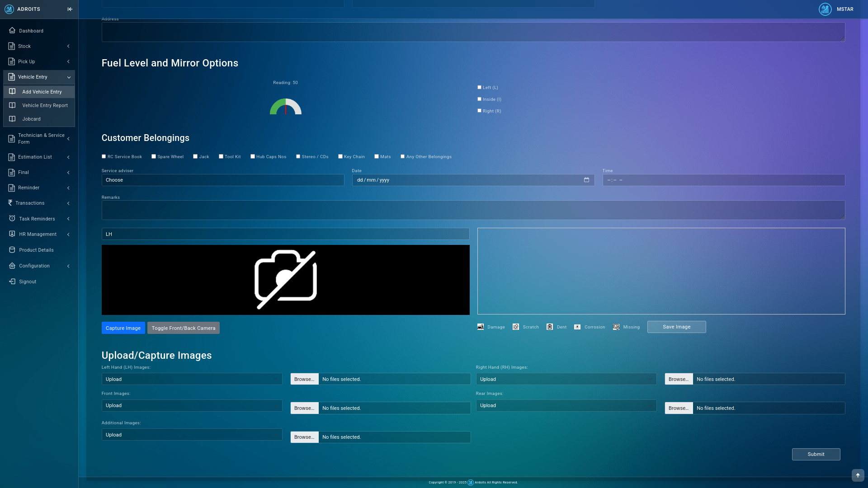Image resolution: width=868 pixels, height=488 pixels.
Task: Collapse sidebar with arrow icon
Action: click(70, 9)
